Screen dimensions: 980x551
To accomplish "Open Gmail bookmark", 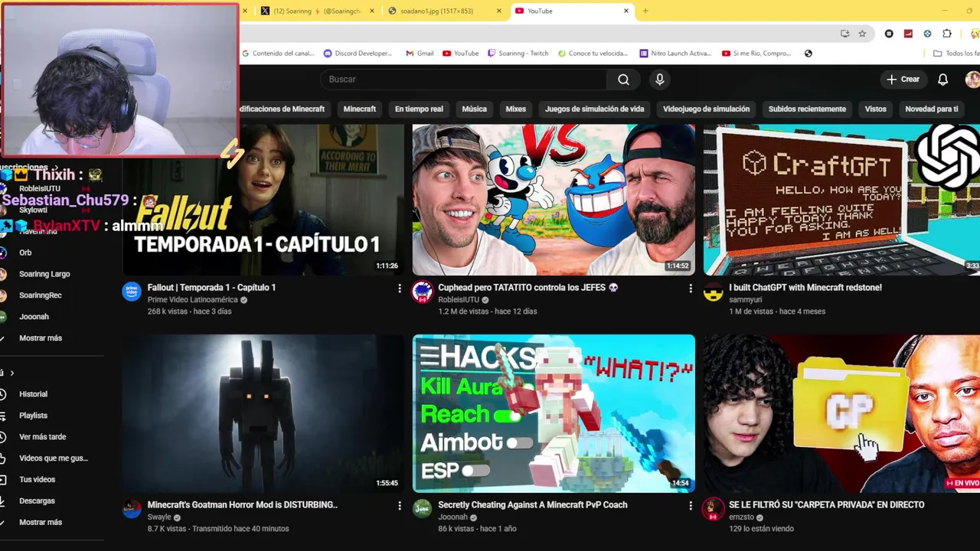I will click(x=420, y=54).
